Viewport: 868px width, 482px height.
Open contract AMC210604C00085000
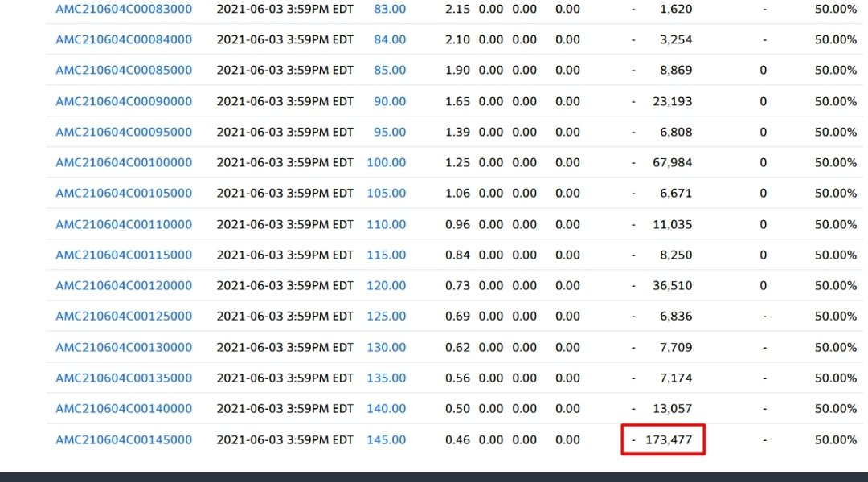tap(124, 70)
